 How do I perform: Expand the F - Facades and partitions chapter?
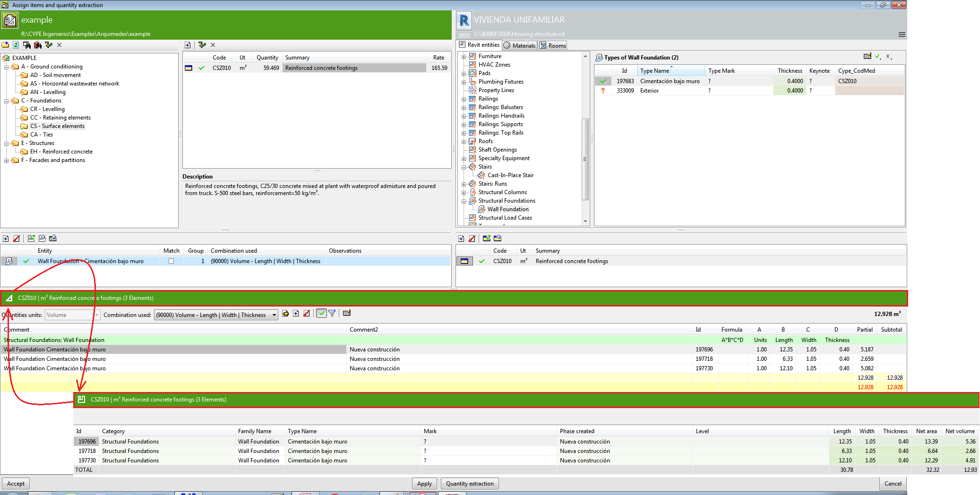coord(7,161)
